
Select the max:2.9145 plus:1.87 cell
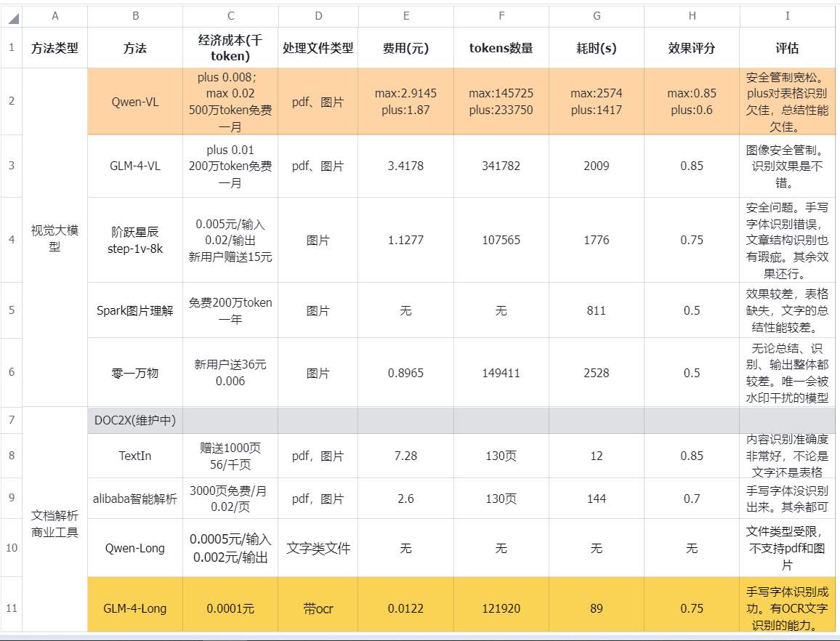tap(405, 101)
